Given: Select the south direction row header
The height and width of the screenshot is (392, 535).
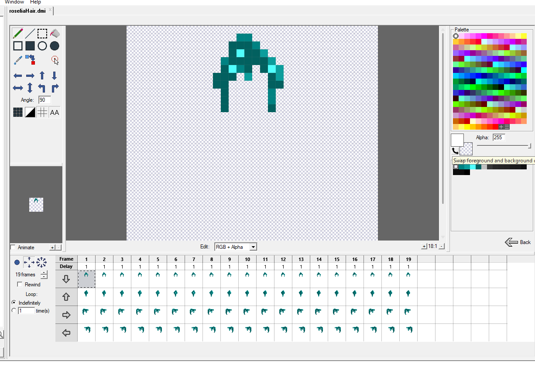Looking at the screenshot, I should (x=66, y=279).
